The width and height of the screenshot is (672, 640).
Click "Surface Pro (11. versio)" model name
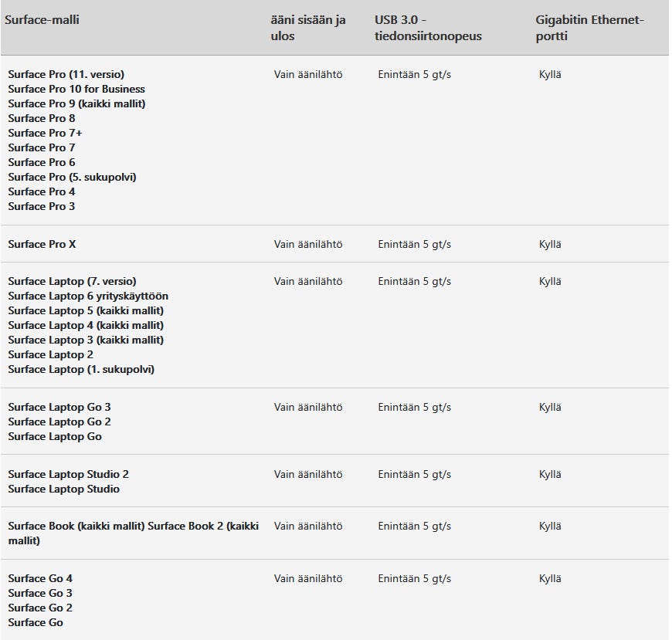click(x=66, y=75)
